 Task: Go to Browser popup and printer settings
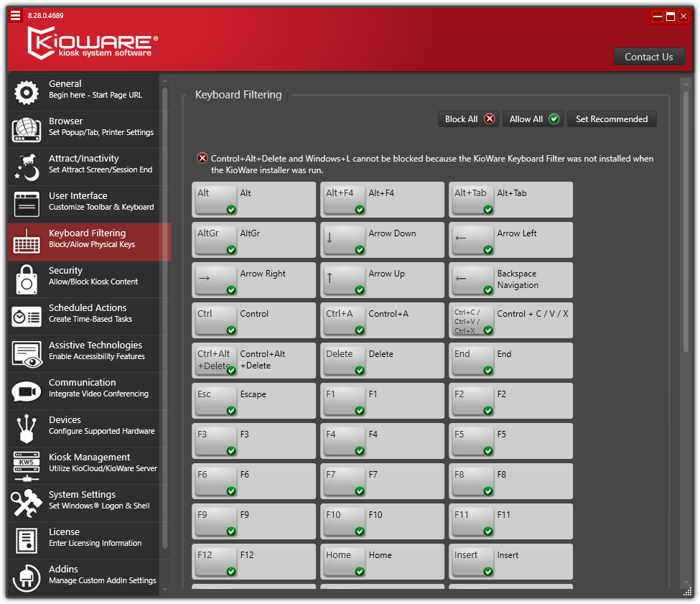click(89, 130)
